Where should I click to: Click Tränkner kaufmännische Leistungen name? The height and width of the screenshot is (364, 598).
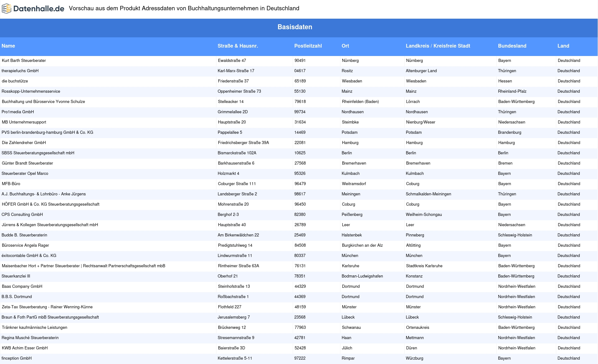35,327
